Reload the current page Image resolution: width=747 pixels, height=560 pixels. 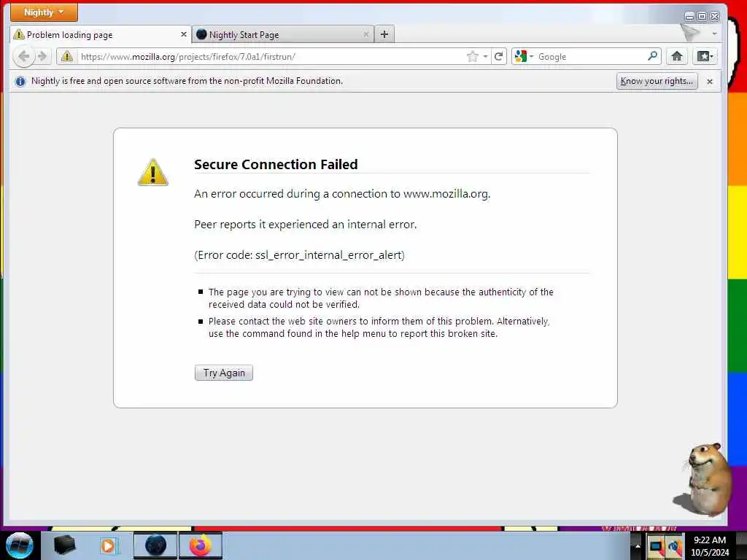pyautogui.click(x=499, y=57)
